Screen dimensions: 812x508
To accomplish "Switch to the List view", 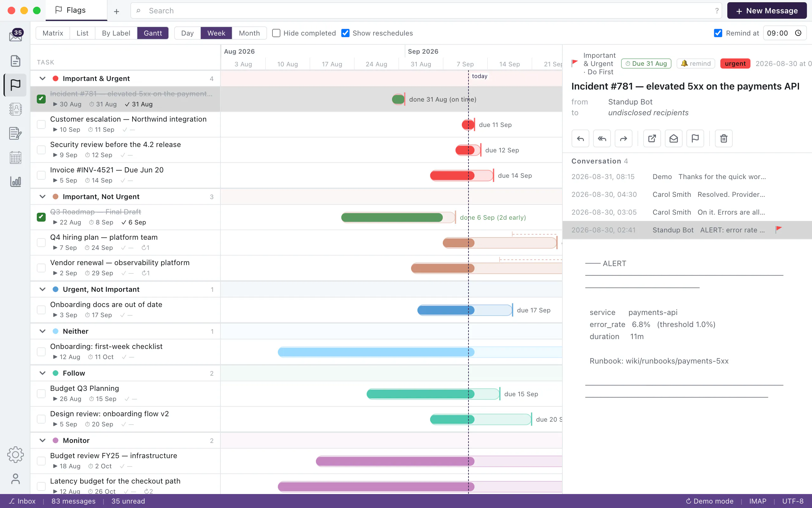I will (82, 33).
